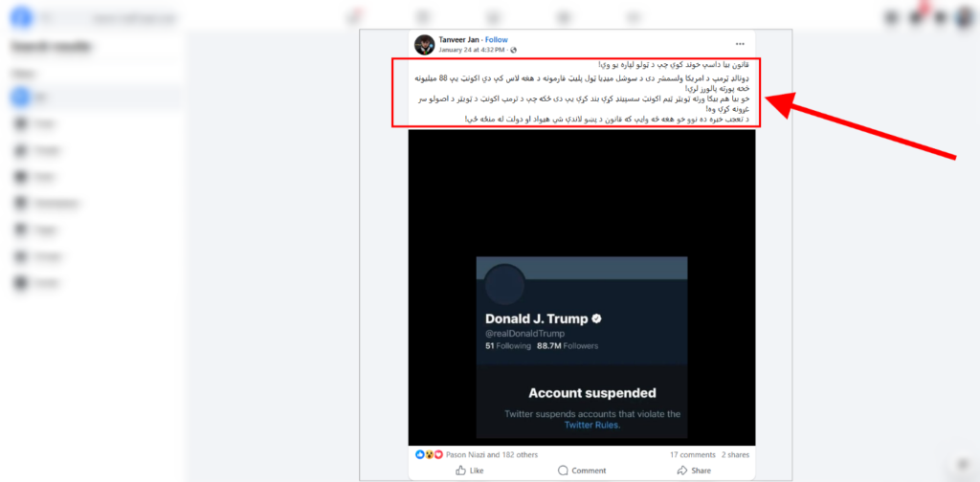This screenshot has height=482, width=980.
Task: Click the Wow reaction emoji icon
Action: (430, 454)
